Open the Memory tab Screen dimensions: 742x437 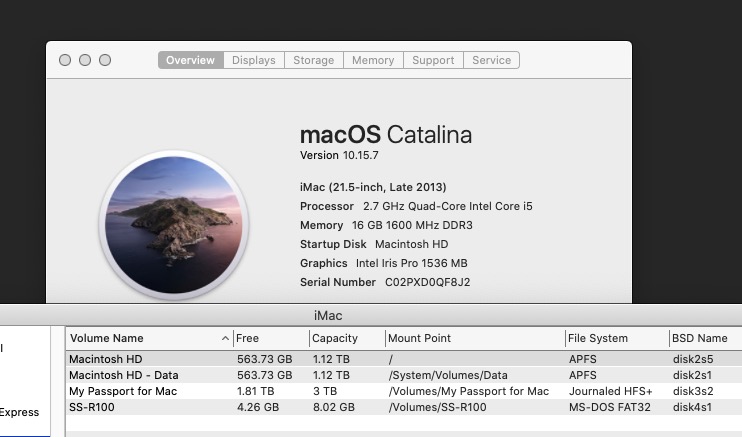point(373,60)
